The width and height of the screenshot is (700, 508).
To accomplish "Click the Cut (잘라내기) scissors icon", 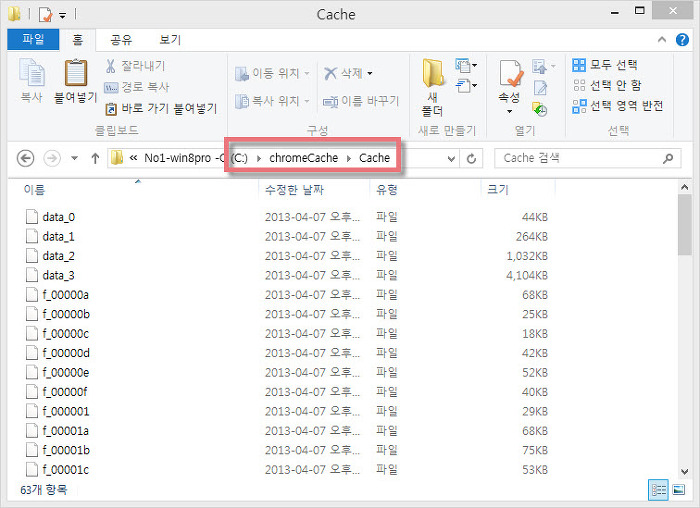I will 111,67.
